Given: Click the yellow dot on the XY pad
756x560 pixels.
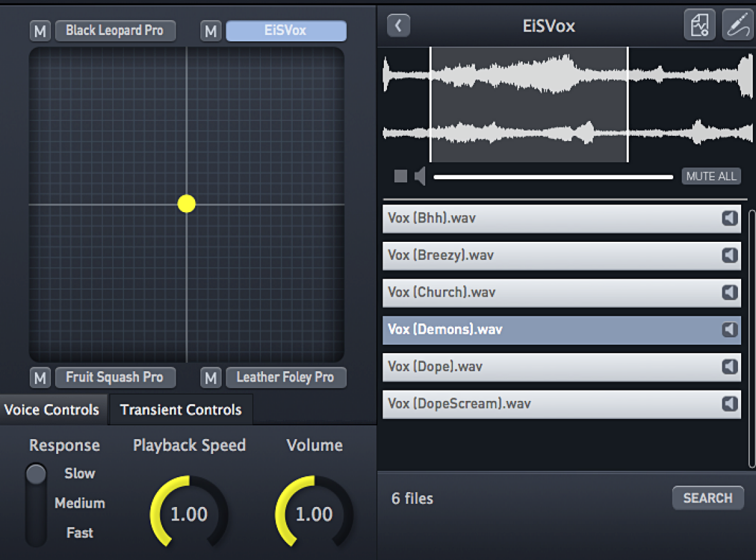Looking at the screenshot, I should point(187,204).
